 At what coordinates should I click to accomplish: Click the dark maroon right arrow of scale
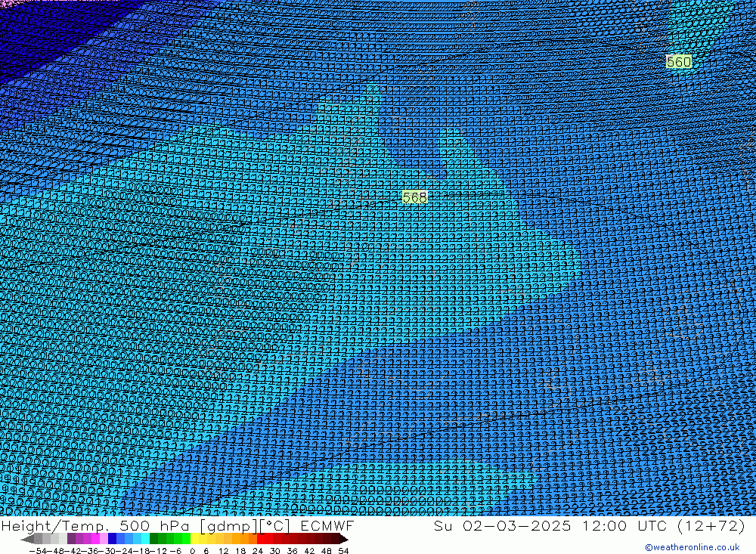pos(344,539)
